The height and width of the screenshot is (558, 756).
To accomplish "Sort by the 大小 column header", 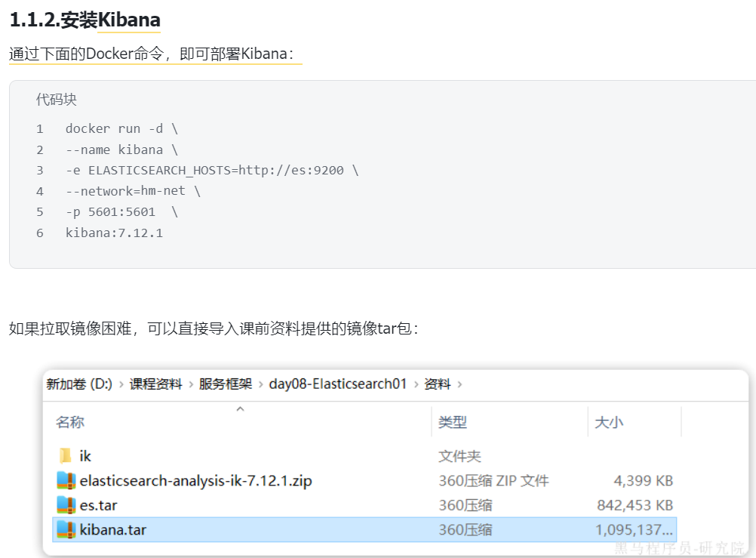I will point(609,422).
